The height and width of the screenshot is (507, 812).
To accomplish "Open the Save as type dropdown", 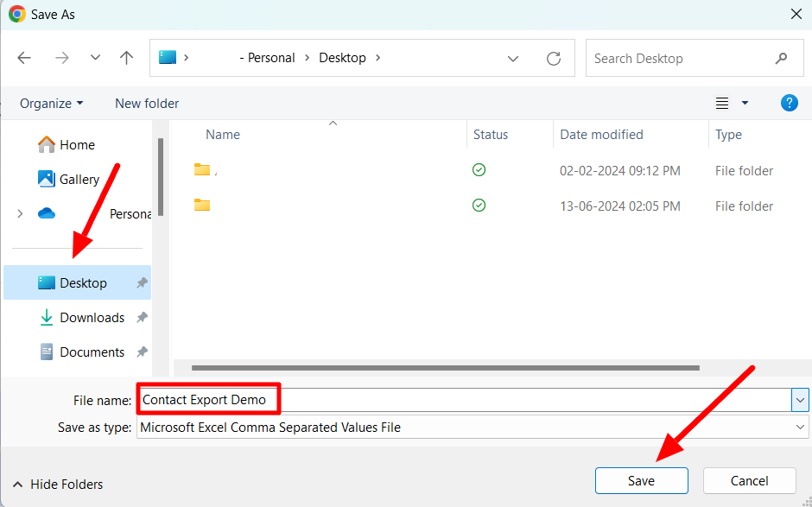I will coord(800,428).
